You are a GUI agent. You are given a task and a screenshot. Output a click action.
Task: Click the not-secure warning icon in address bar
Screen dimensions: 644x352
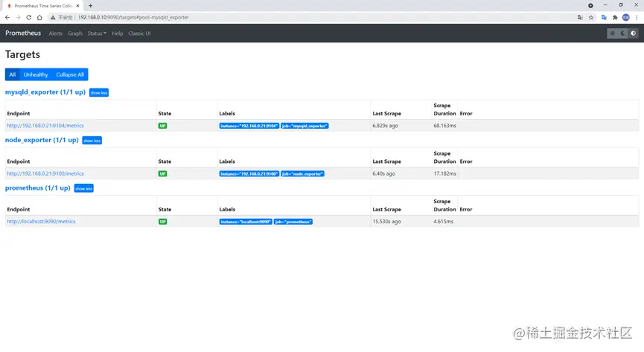click(x=53, y=17)
